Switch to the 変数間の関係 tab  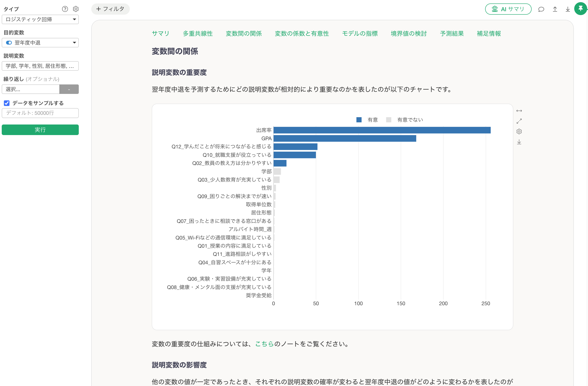[244, 33]
